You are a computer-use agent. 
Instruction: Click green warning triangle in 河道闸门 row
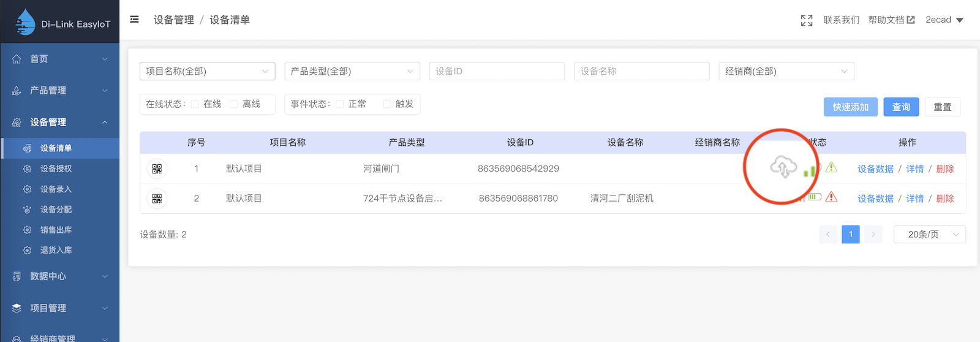831,167
